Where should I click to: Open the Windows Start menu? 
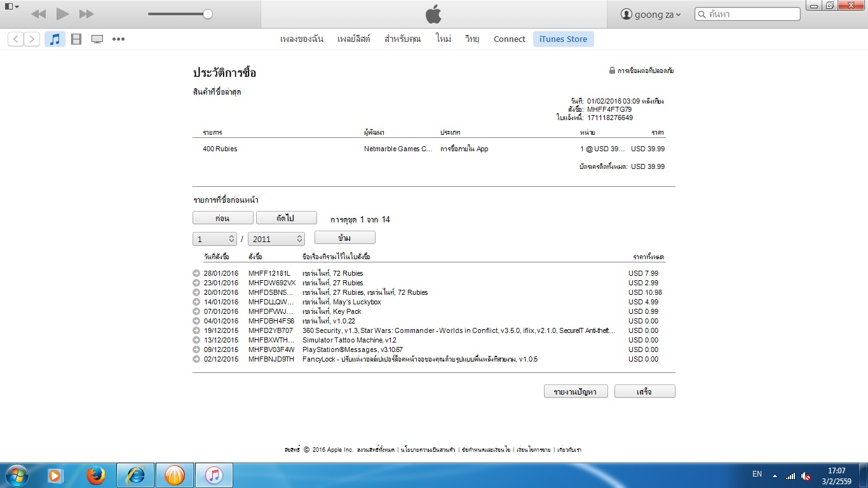coord(17,475)
